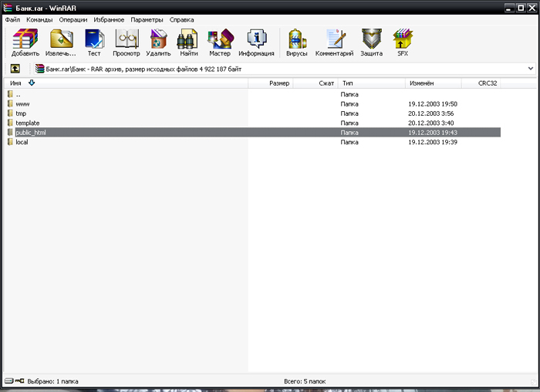Go up one folder level button
The width and height of the screenshot is (540, 392).
15,69
